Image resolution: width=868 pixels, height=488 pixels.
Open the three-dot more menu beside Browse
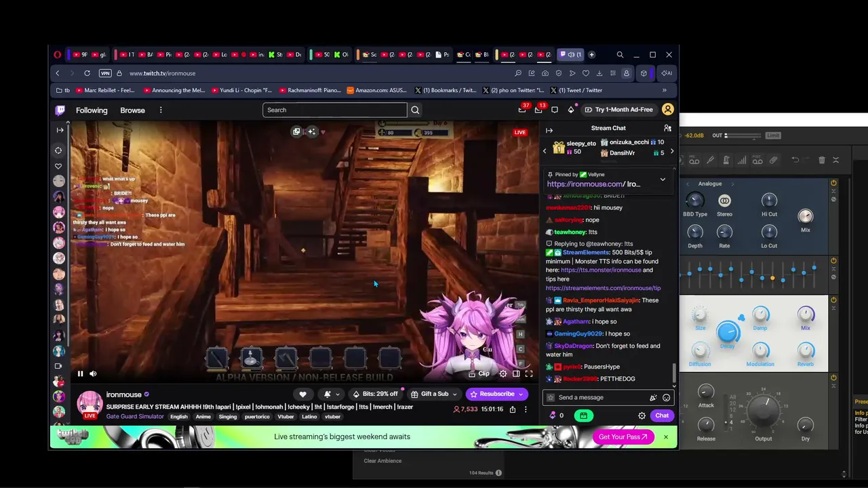coord(161,110)
